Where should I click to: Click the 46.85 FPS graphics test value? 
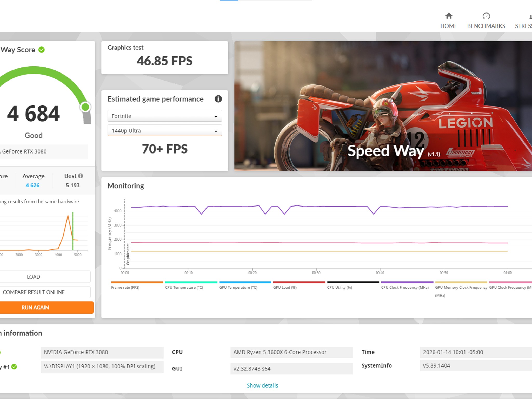165,61
